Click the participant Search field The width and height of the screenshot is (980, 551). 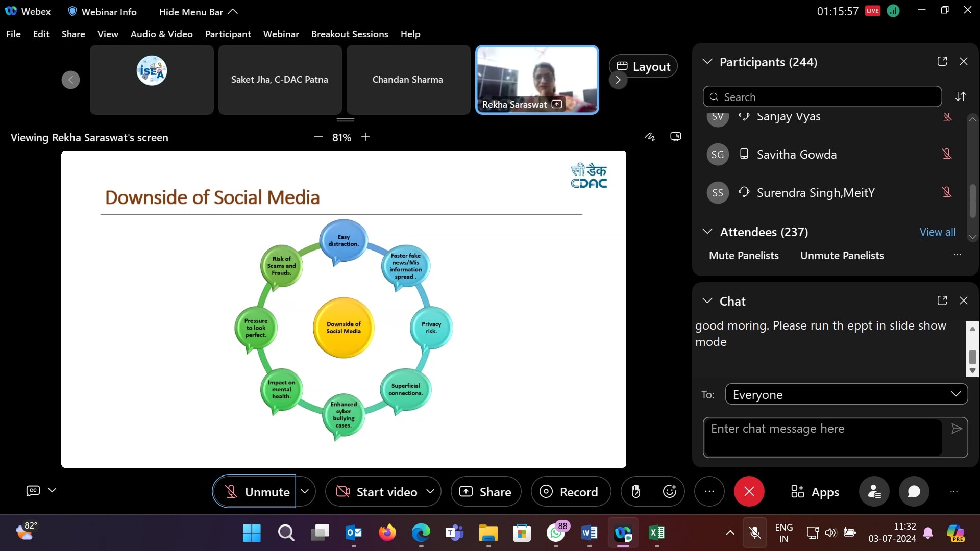tap(822, 97)
